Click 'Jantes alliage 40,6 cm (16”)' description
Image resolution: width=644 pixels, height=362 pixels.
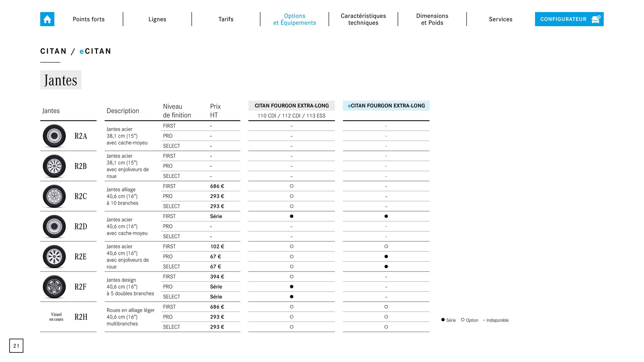pos(122,196)
